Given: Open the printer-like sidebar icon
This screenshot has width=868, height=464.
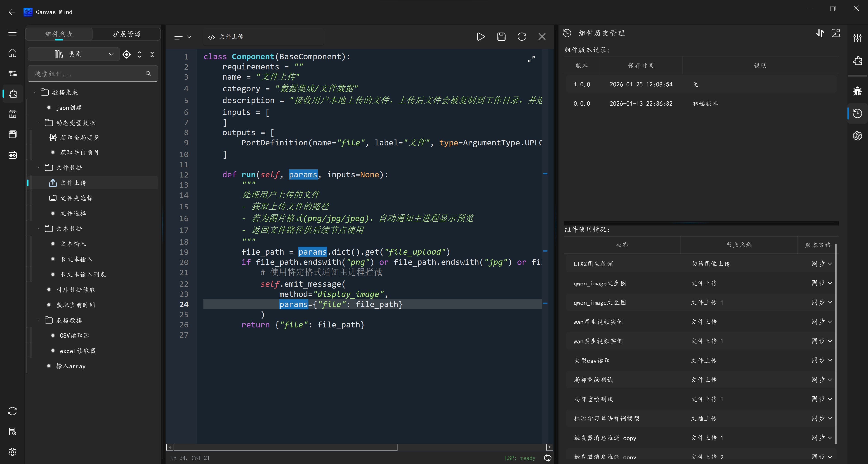Looking at the screenshot, I should [12, 114].
